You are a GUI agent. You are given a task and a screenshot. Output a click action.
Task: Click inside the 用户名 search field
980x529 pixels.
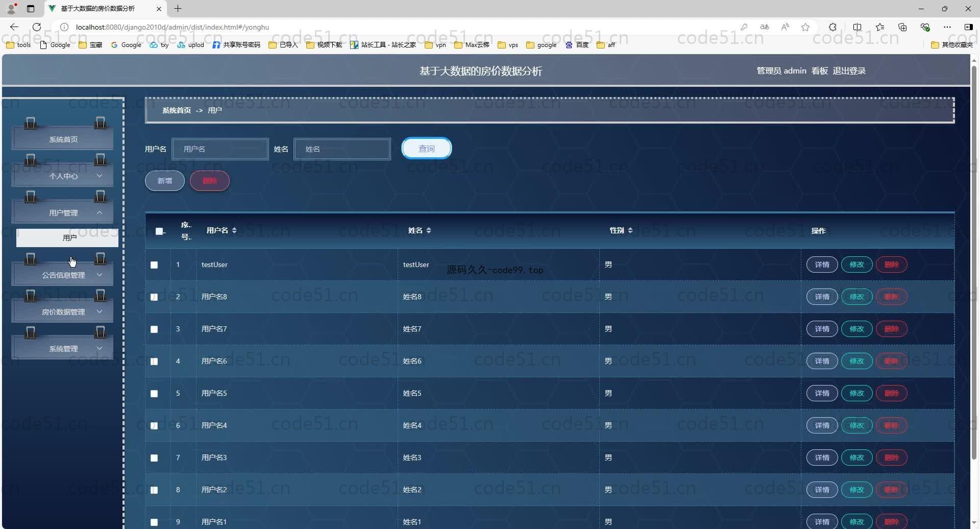point(220,149)
